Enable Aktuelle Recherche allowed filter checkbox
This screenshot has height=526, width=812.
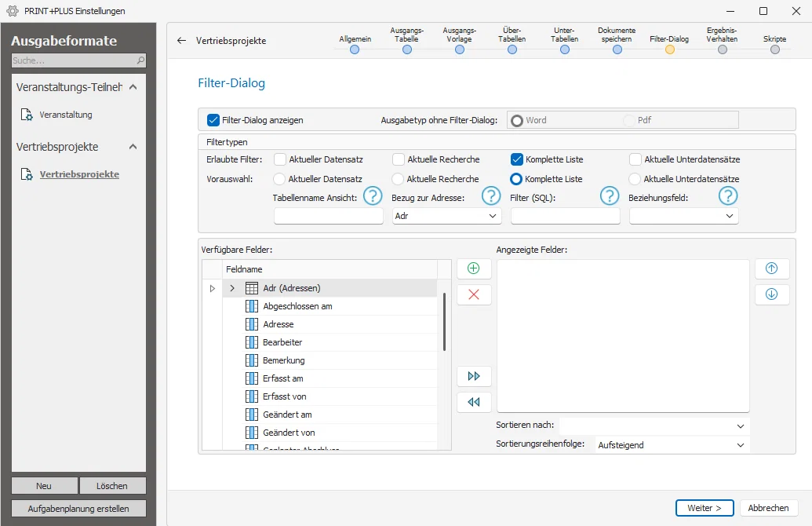tap(399, 159)
